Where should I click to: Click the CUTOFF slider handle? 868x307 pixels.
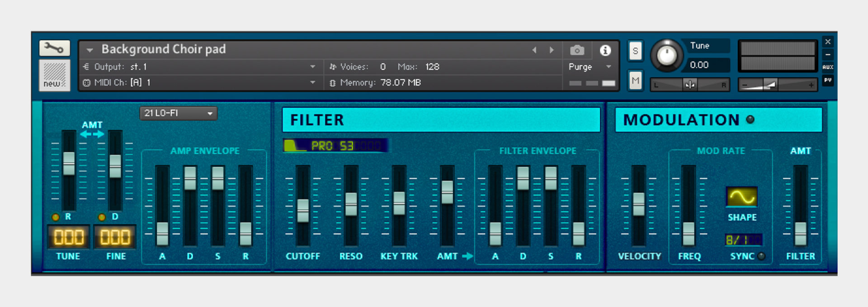[303, 210]
